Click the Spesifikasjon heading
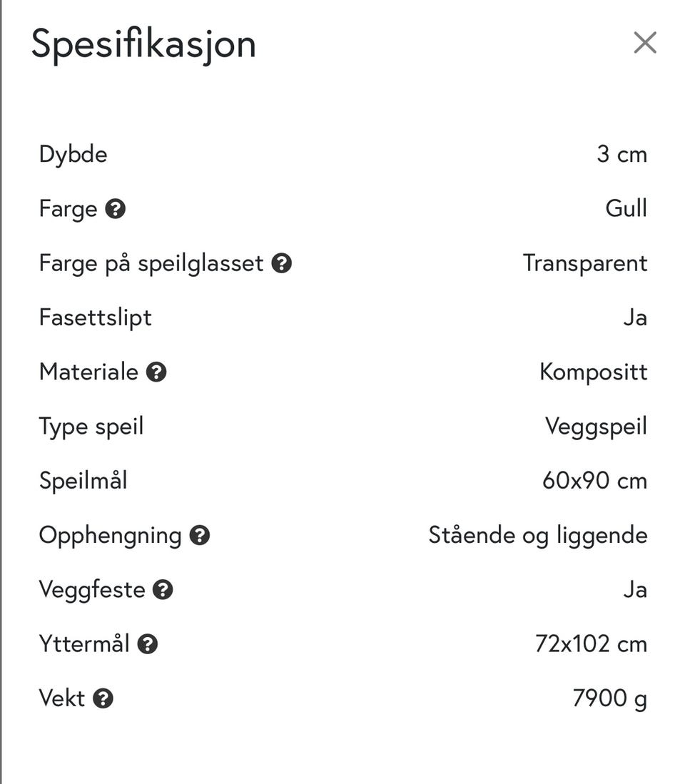Image resolution: width=685 pixels, height=784 pixels. 143,44
